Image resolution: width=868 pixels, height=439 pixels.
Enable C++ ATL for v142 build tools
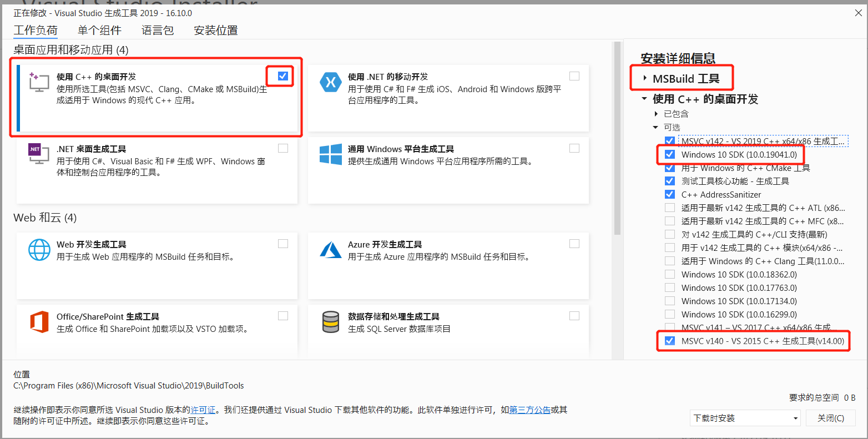point(670,208)
